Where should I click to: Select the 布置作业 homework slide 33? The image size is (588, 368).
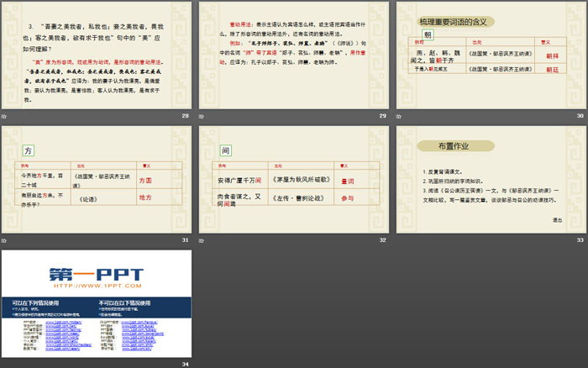(x=491, y=179)
